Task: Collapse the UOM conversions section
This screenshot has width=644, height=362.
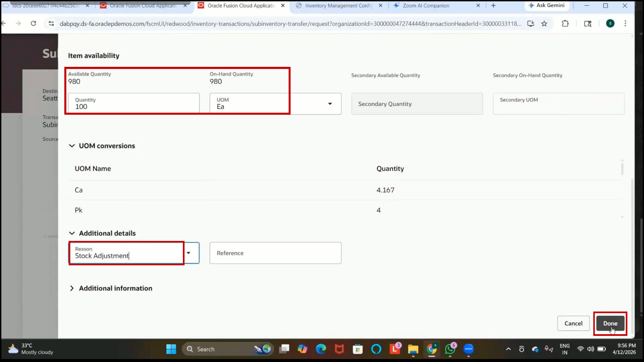Action: click(x=72, y=146)
